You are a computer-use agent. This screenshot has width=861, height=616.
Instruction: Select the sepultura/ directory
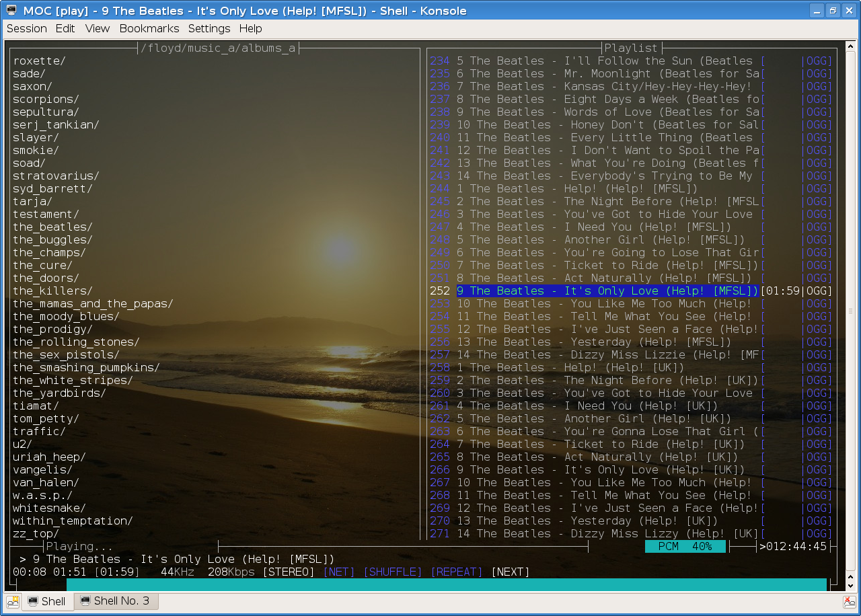(x=46, y=112)
